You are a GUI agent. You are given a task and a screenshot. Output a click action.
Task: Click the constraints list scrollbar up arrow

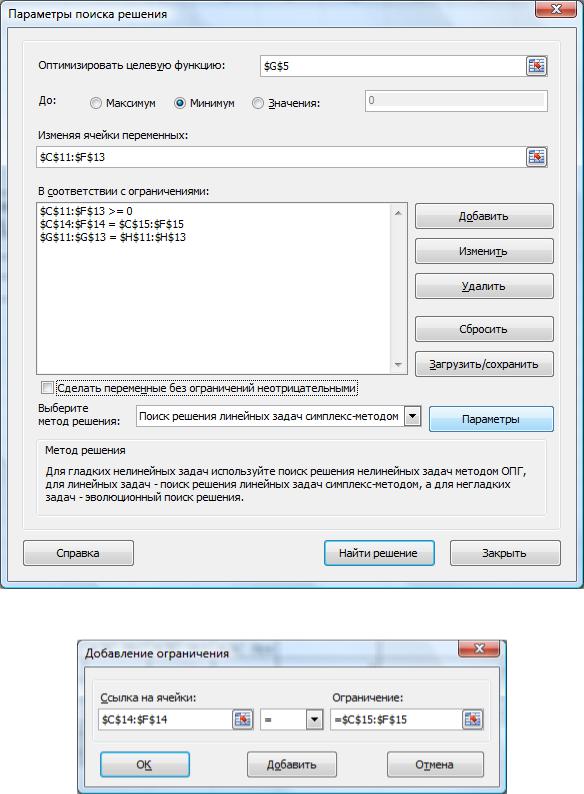pos(398,213)
